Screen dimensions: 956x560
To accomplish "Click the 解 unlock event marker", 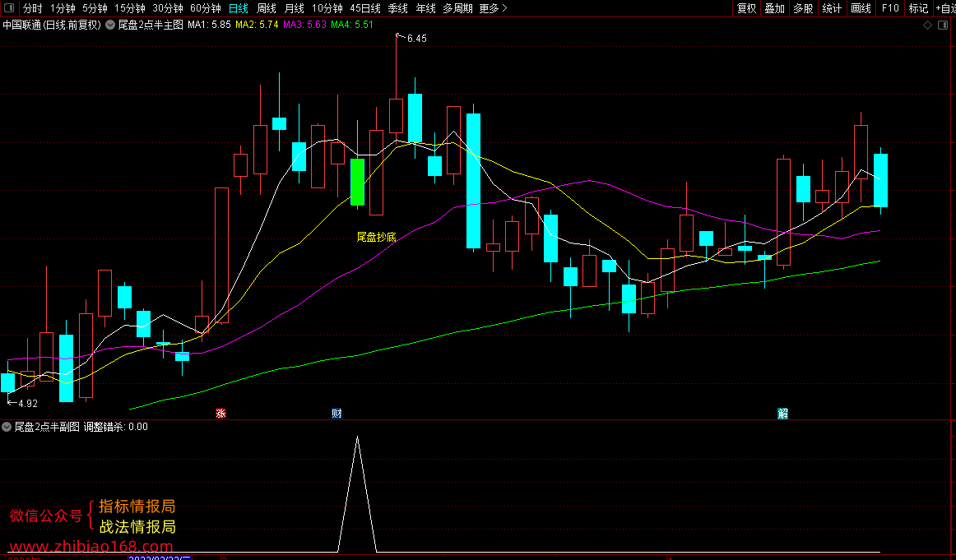I will pyautogui.click(x=783, y=414).
